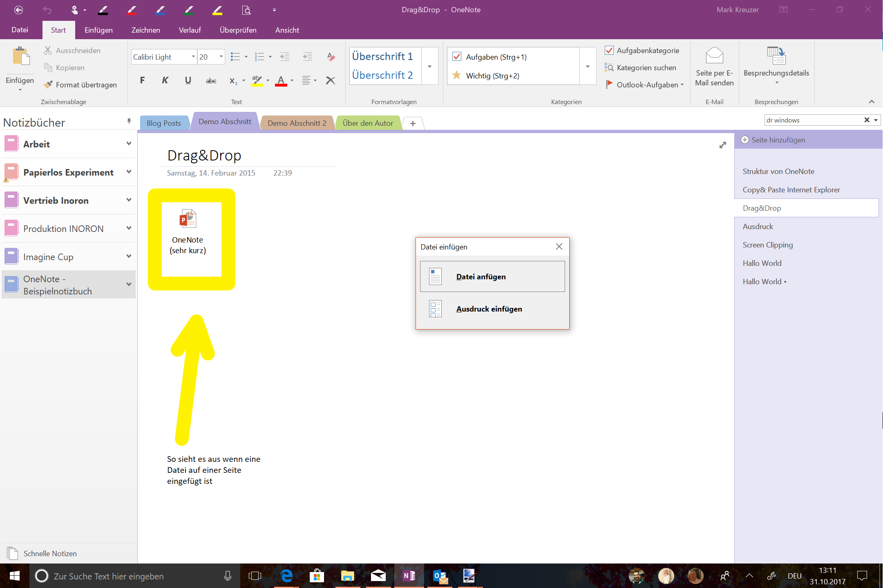This screenshot has height=588, width=883.
Task: Toggle the pin on Notizbücher pane
Action: pos(129,121)
